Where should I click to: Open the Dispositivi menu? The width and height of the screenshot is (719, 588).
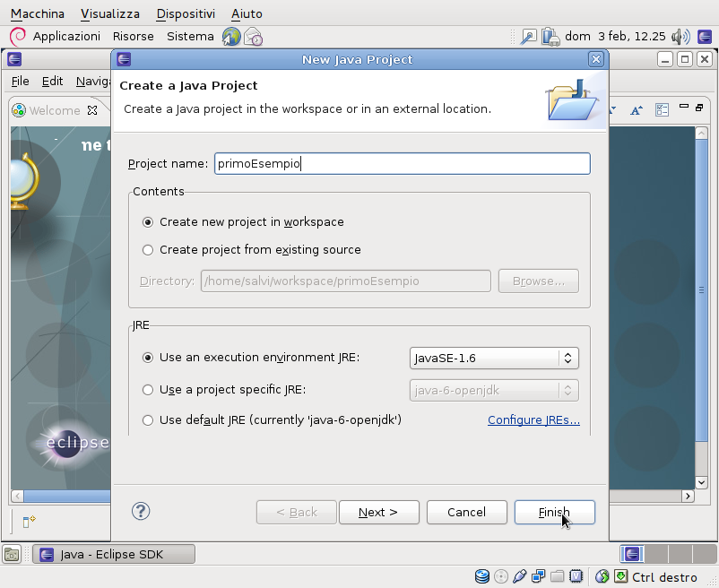(186, 13)
